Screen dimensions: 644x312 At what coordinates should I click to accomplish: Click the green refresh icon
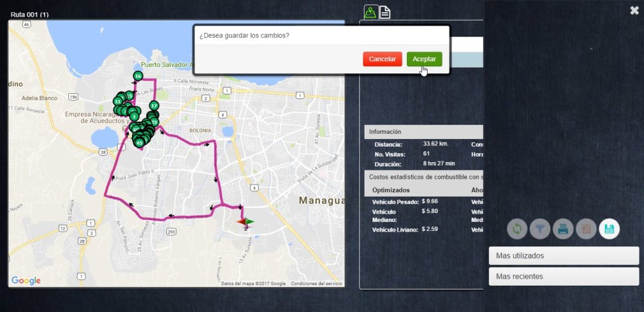point(517,229)
